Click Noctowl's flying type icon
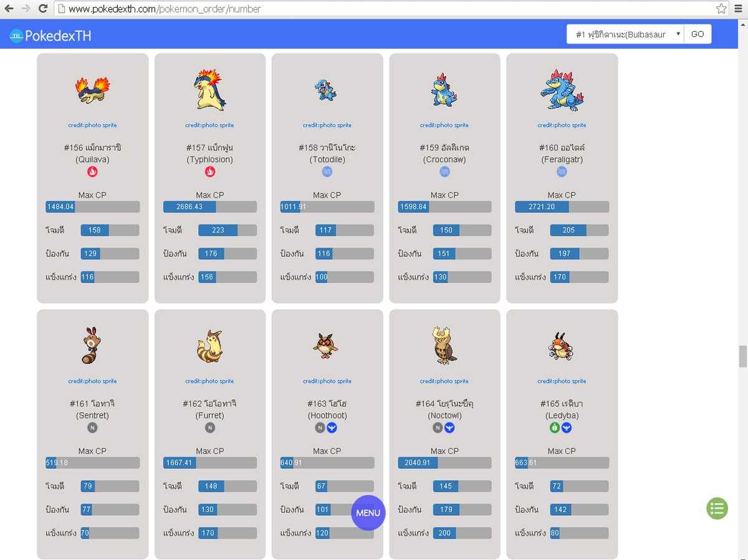 click(449, 428)
